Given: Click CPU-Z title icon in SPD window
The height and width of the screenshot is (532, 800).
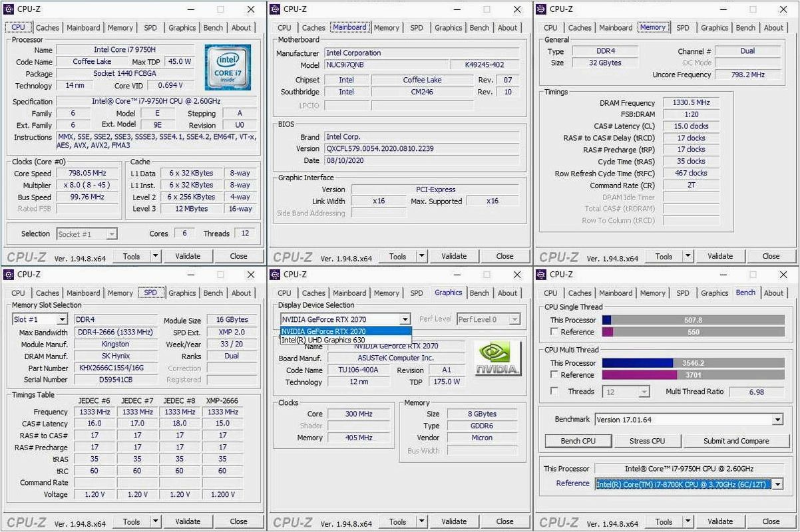Looking at the screenshot, I should pos(9,275).
